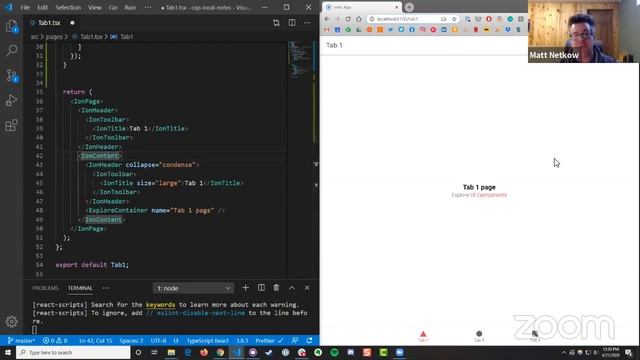
Task: Select Tab 1 in the Ionic app tab bar
Action: pos(423,336)
